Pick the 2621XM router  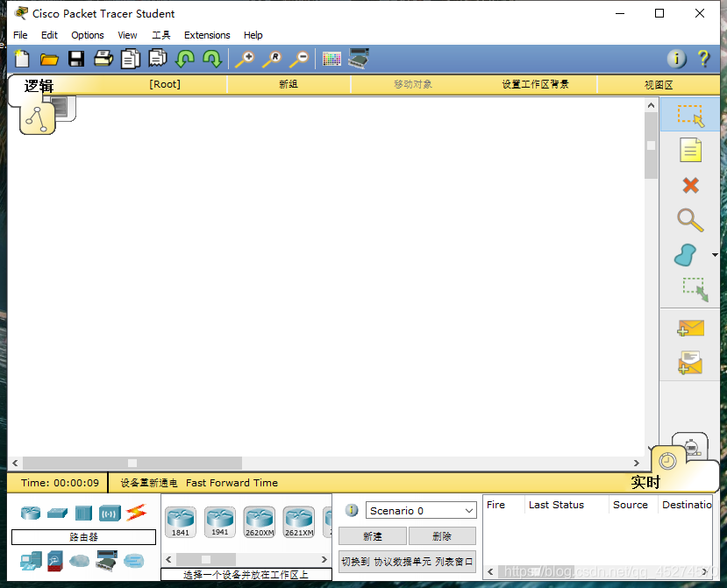[299, 521]
